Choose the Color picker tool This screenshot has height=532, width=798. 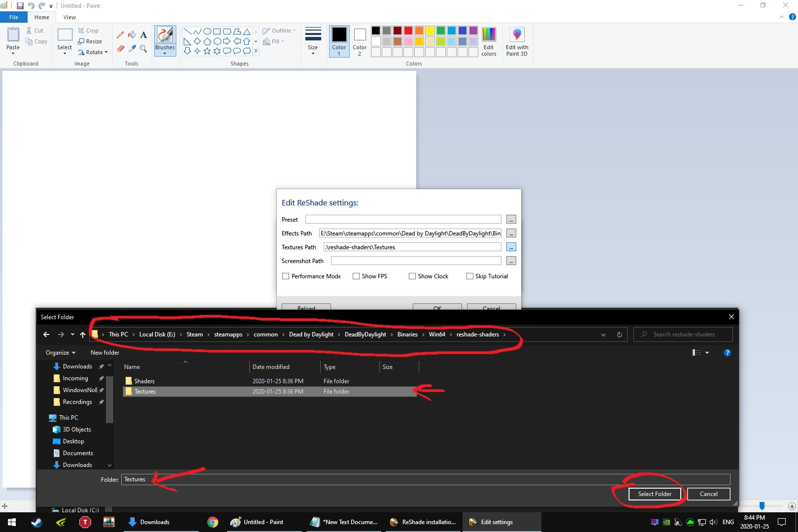132,49
